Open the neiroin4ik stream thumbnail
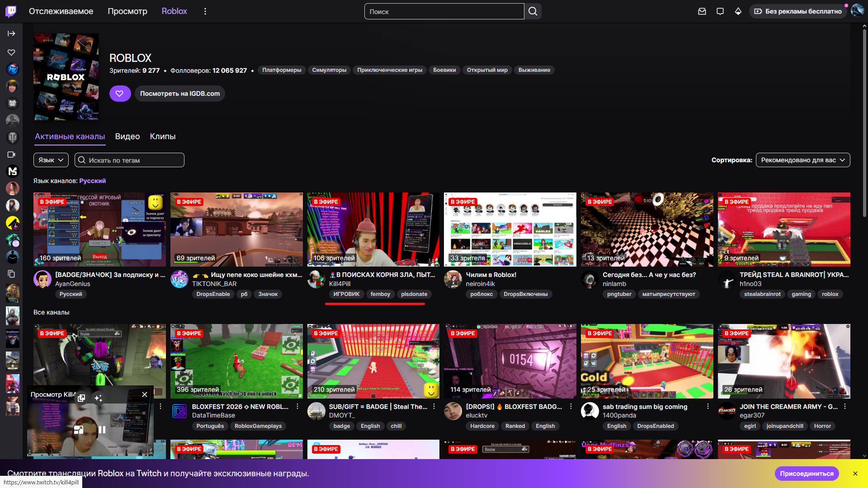This screenshot has height=488, width=868. 509,230
